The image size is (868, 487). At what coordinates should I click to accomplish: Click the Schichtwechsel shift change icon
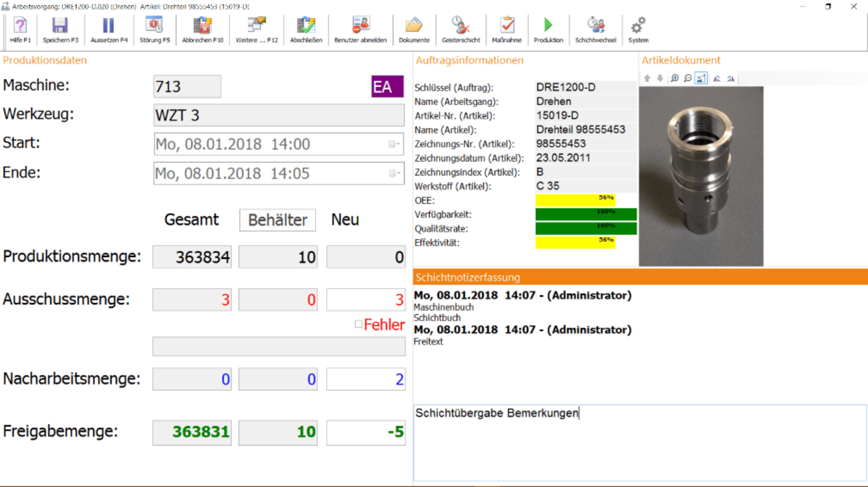click(595, 30)
